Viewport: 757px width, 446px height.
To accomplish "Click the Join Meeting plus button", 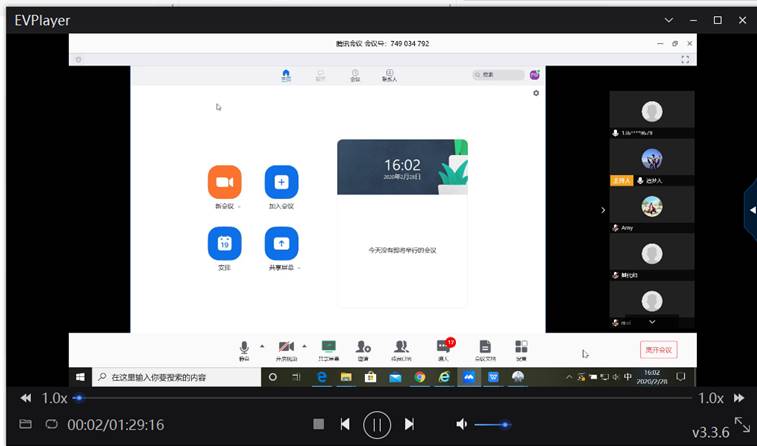I will click(281, 182).
